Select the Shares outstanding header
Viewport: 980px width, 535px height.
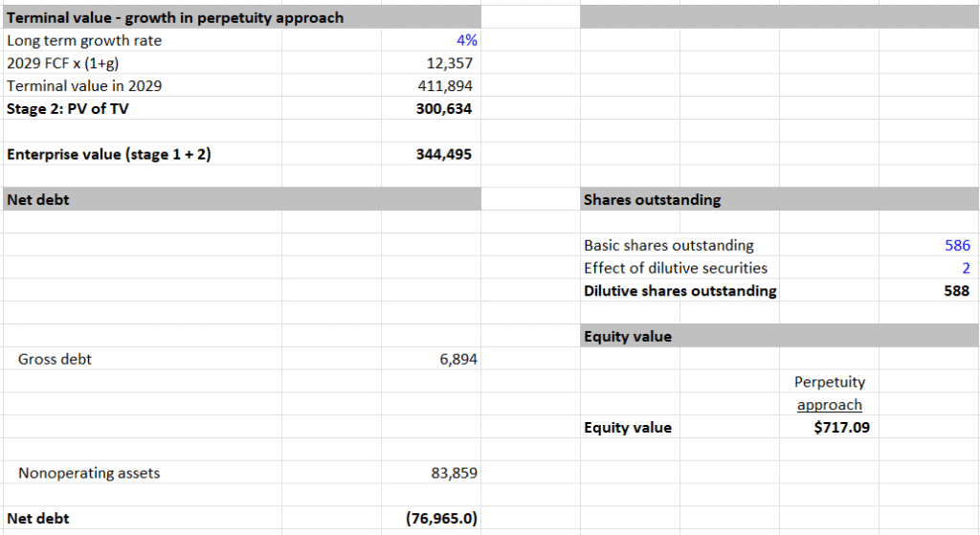pyautogui.click(x=779, y=199)
